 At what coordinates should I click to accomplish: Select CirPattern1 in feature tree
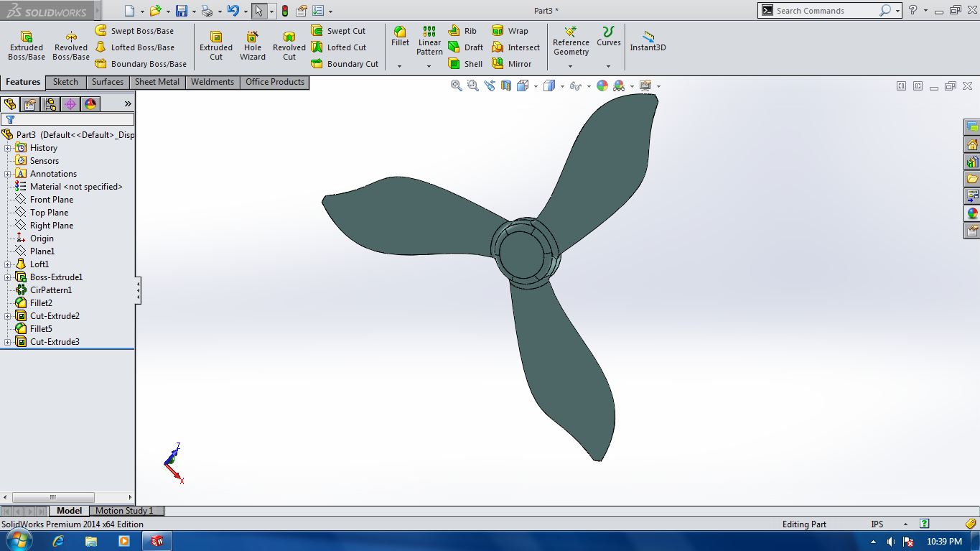pyautogui.click(x=50, y=290)
